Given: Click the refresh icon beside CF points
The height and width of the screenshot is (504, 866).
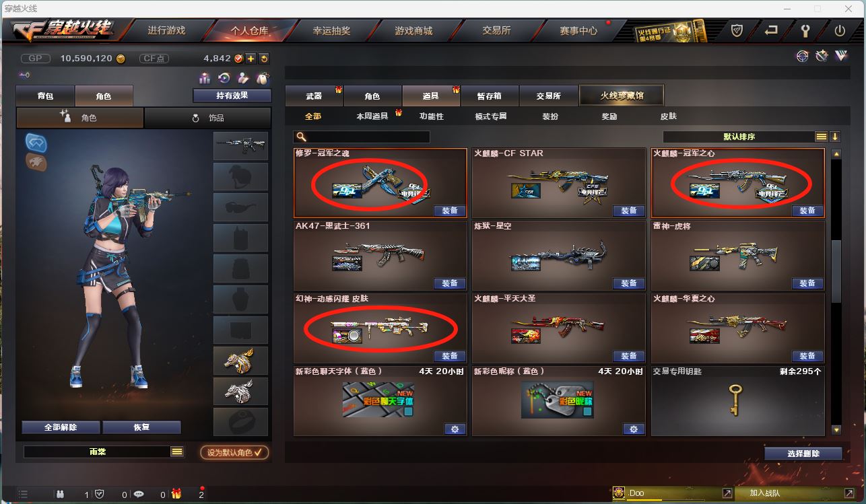Looking at the screenshot, I should coord(263,59).
